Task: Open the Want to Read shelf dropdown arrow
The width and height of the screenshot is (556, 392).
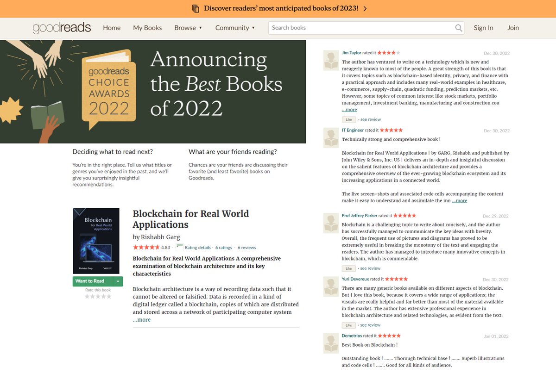Action: (x=118, y=281)
